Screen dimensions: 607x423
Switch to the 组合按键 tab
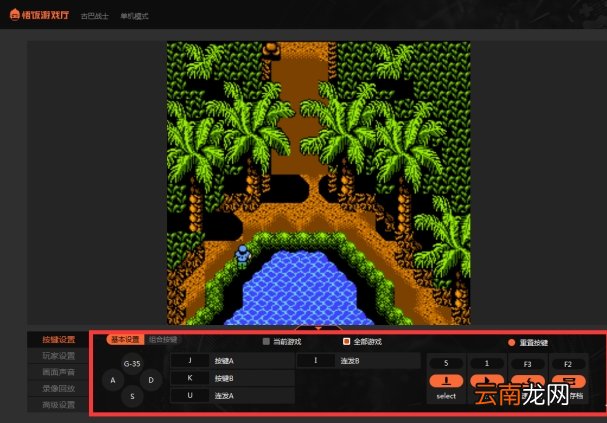pyautogui.click(x=163, y=339)
